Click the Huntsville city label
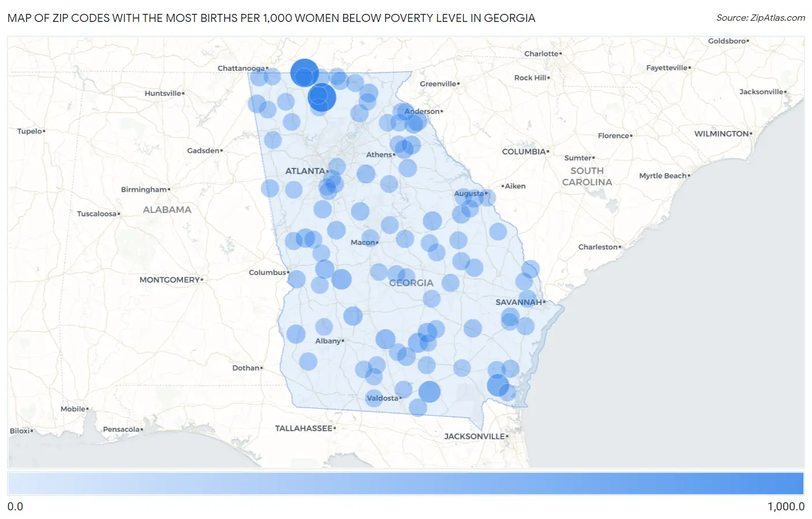This screenshot has width=812, height=519. [163, 94]
